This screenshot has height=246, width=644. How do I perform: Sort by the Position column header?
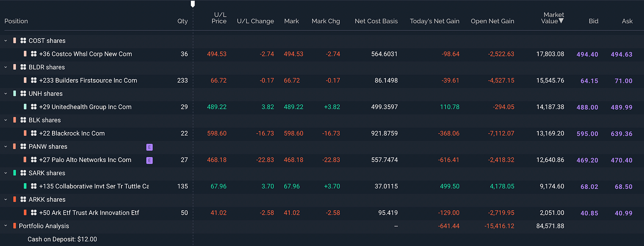pos(16,21)
